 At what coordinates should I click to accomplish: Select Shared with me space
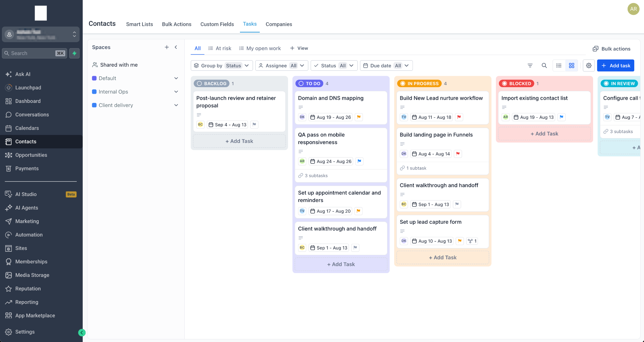115,65
